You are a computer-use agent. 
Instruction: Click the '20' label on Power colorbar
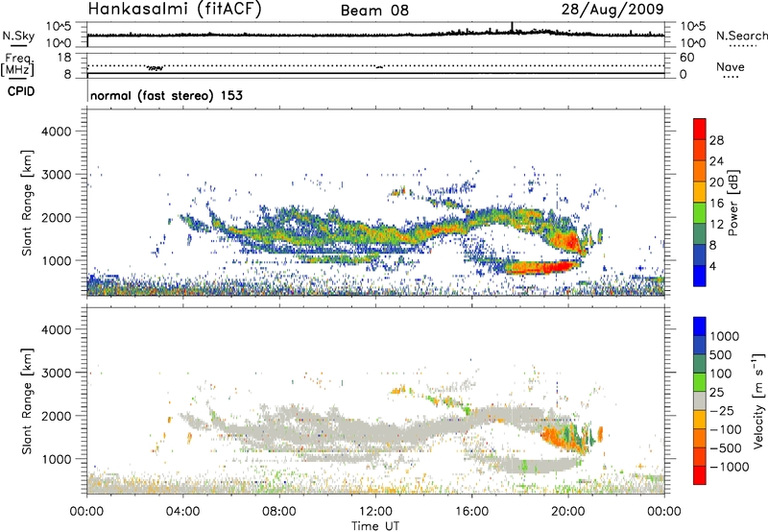[x=716, y=182]
